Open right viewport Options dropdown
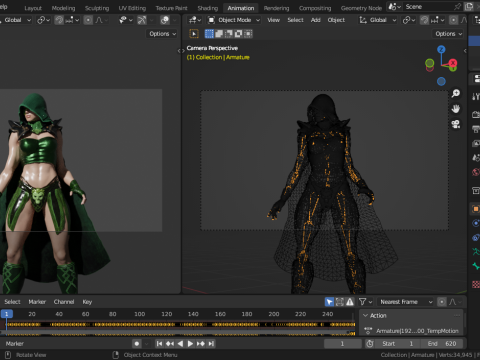Image resolution: width=480 pixels, height=360 pixels. (448, 34)
